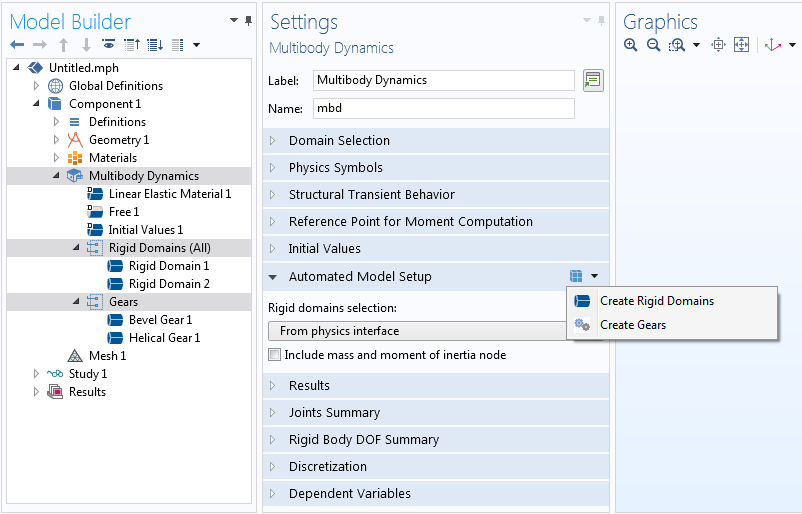Click the Name field containing mbd
Viewport: 802px width, 514px height.
(x=443, y=108)
